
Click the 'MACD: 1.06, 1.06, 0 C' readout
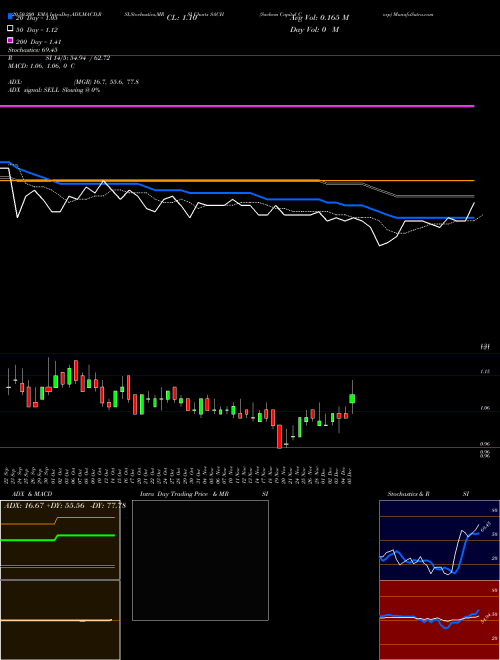[42, 66]
